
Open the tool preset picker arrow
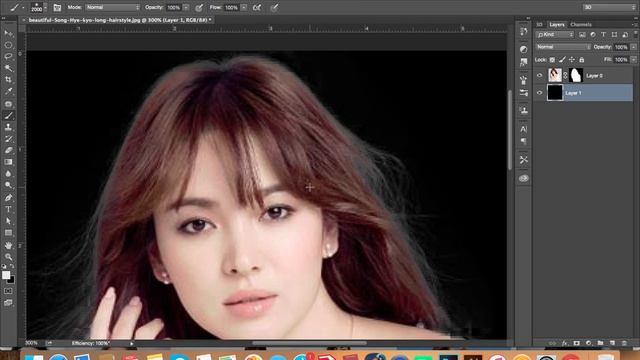click(x=23, y=8)
